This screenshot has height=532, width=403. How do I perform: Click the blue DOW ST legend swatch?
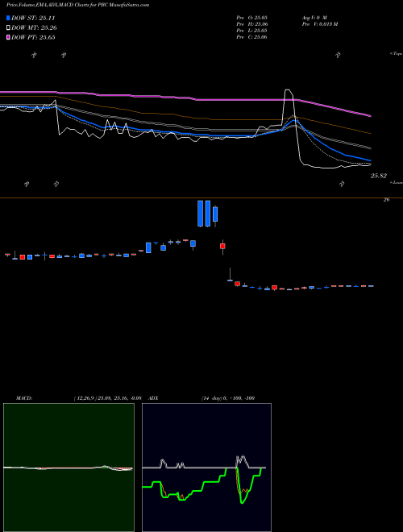8,18
